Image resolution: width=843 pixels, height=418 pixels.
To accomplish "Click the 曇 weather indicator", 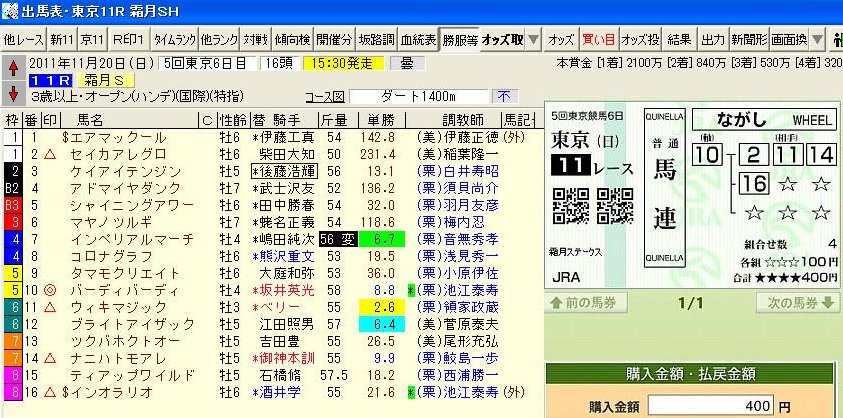I will click(x=407, y=64).
